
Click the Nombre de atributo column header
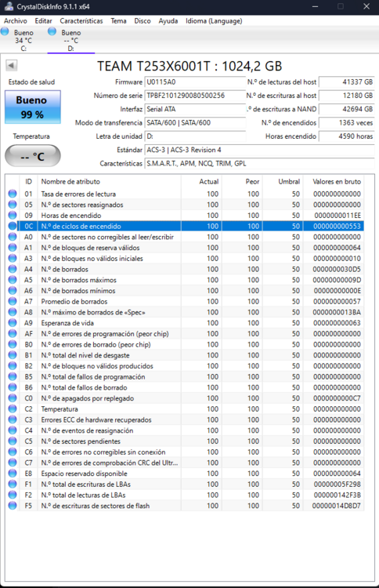point(110,182)
